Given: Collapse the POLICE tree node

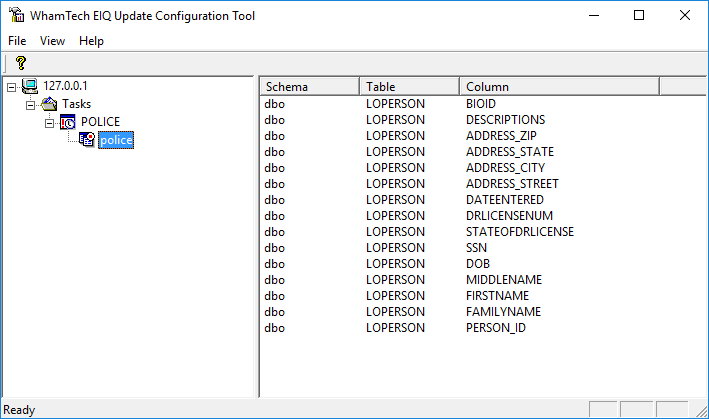Looking at the screenshot, I should coord(49,123).
